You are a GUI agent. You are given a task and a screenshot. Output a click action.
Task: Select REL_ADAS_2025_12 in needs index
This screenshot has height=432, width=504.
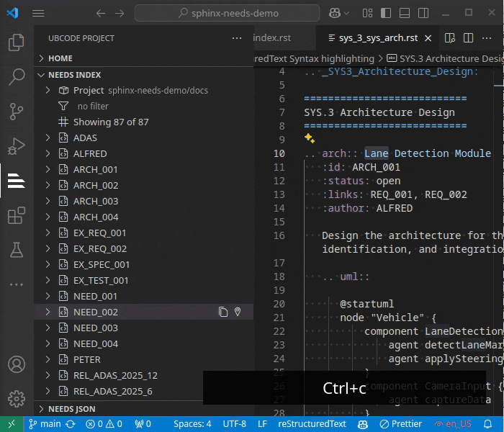click(144, 375)
